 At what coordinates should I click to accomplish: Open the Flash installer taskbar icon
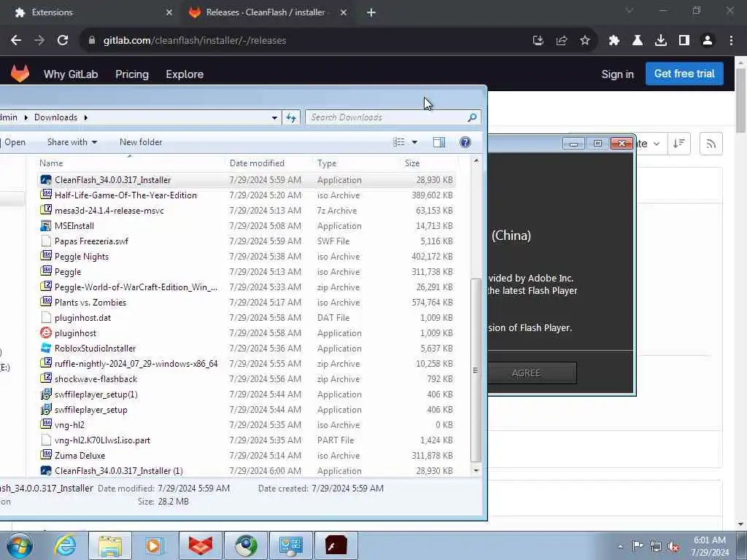point(336,545)
